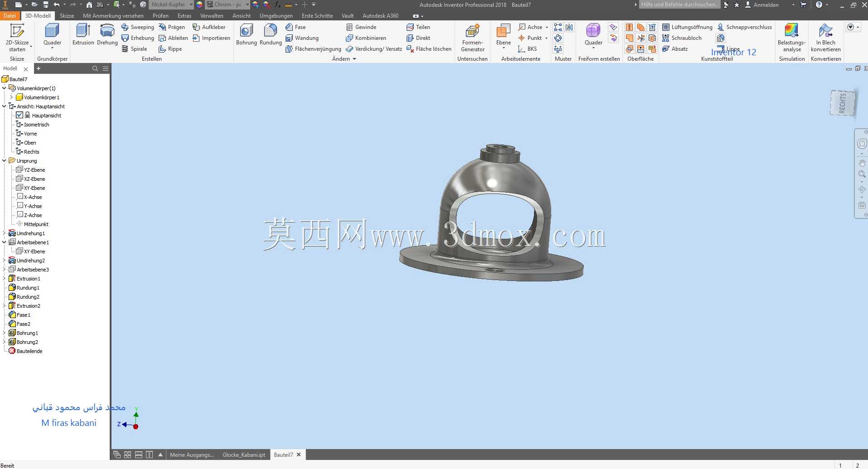868x469 pixels.
Task: Select the Flächenverjüngung draft tool
Action: click(x=313, y=49)
